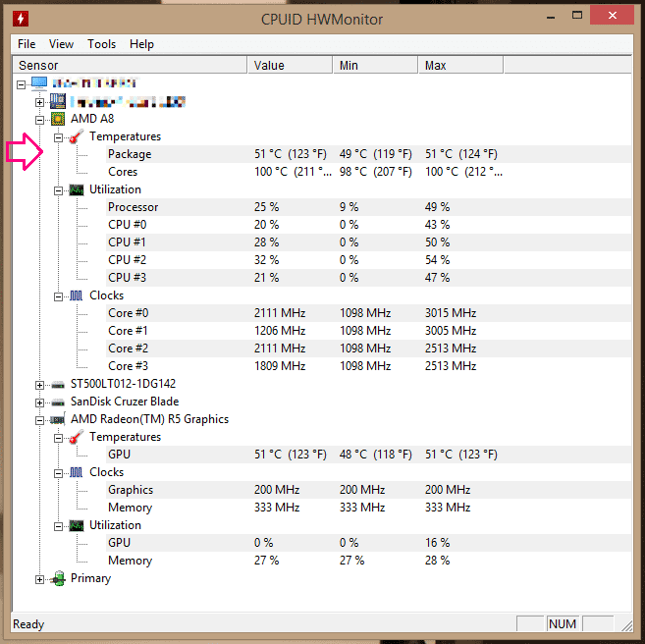This screenshot has width=645, height=644.
Task: Select the Core #0 clock row
Action: (128, 313)
